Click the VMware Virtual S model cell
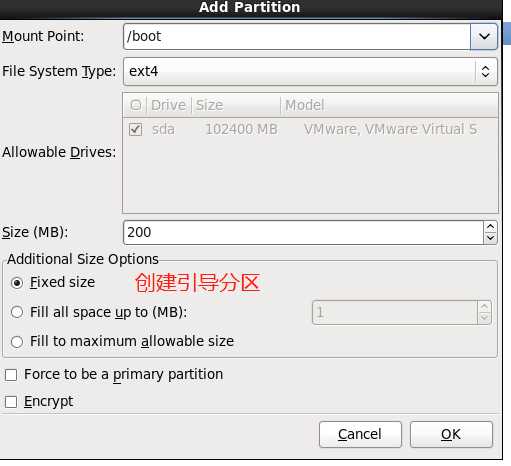This screenshot has width=511, height=466. point(390,129)
